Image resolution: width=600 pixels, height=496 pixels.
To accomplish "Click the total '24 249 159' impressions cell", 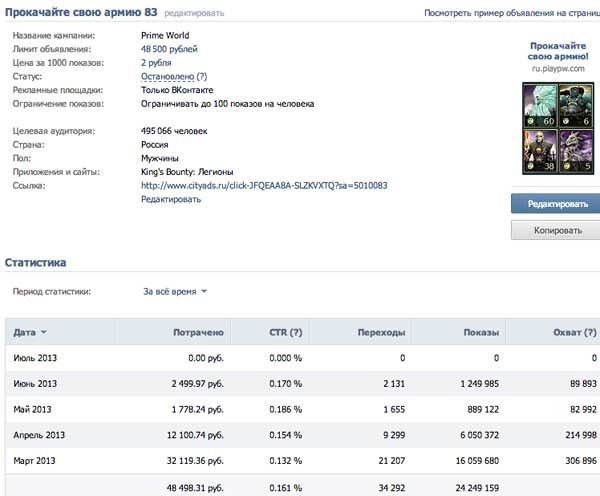I will pyautogui.click(x=477, y=488).
